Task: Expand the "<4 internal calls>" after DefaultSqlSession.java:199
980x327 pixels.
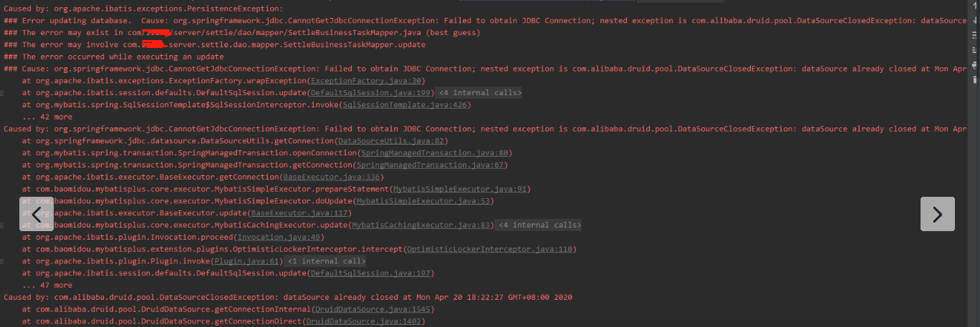Action: pyautogui.click(x=479, y=93)
